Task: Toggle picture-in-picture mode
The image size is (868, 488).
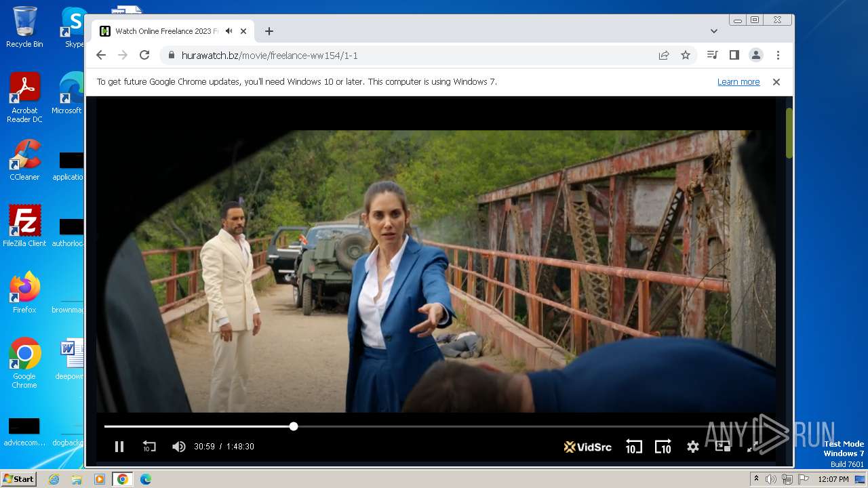Action: coord(723,447)
